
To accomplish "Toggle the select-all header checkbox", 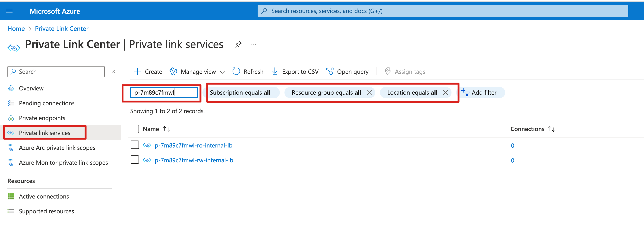I will (135, 129).
